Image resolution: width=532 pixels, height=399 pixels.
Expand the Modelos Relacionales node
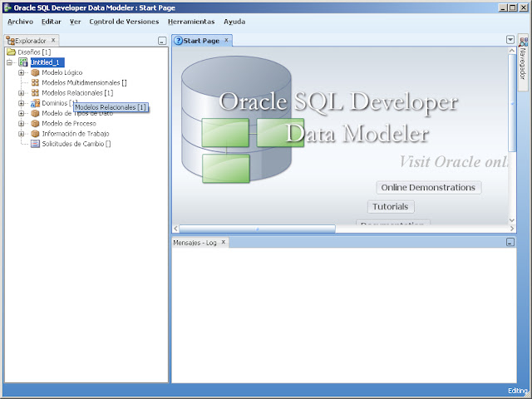pyautogui.click(x=21, y=93)
